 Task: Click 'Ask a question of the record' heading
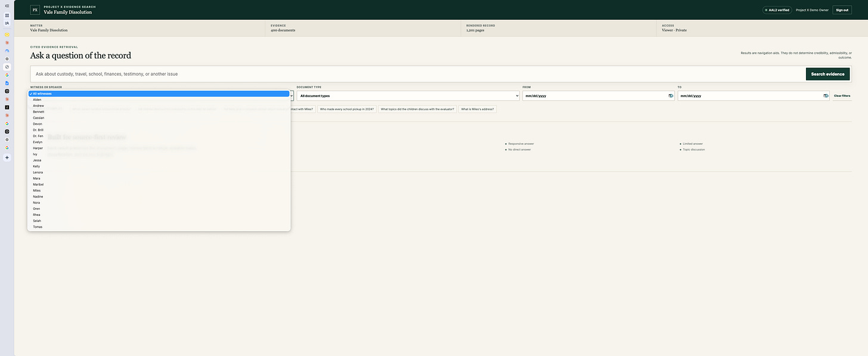(x=80, y=55)
